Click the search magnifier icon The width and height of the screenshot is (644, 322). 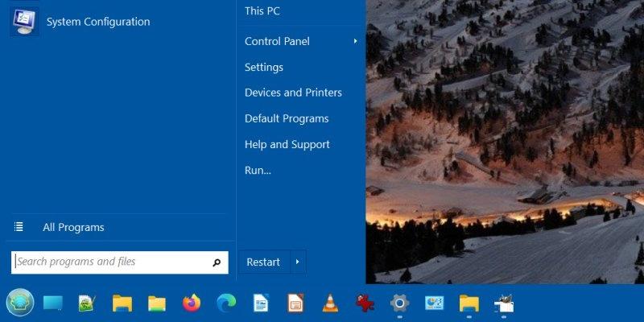[216, 262]
